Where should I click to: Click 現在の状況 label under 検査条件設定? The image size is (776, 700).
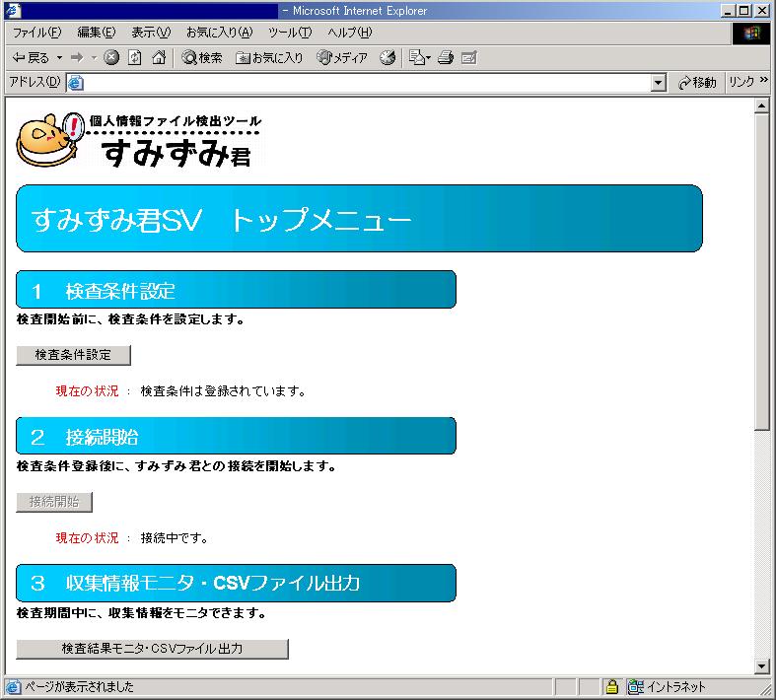tap(87, 391)
